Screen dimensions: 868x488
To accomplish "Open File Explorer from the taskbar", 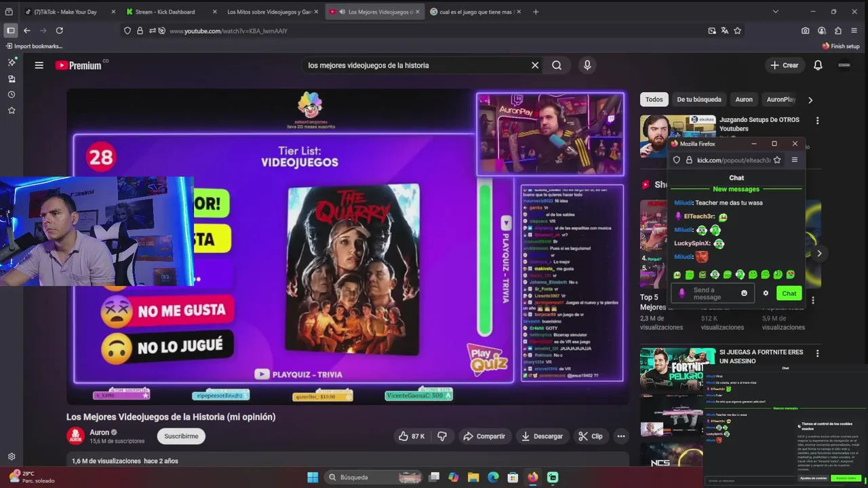I will pyautogui.click(x=473, y=477).
